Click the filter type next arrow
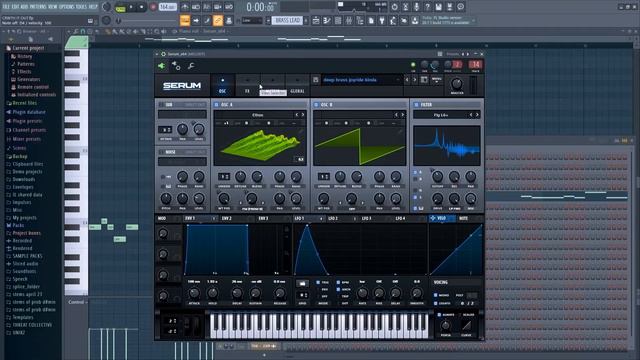The width and height of the screenshot is (640, 360). pyautogui.click(x=477, y=115)
